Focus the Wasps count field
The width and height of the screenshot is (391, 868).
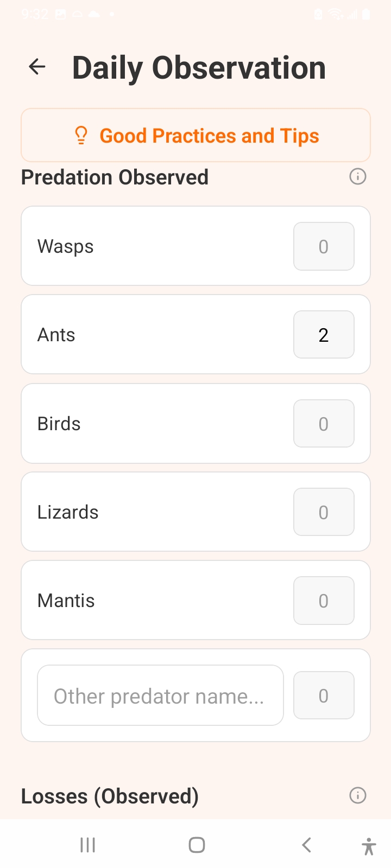324,246
